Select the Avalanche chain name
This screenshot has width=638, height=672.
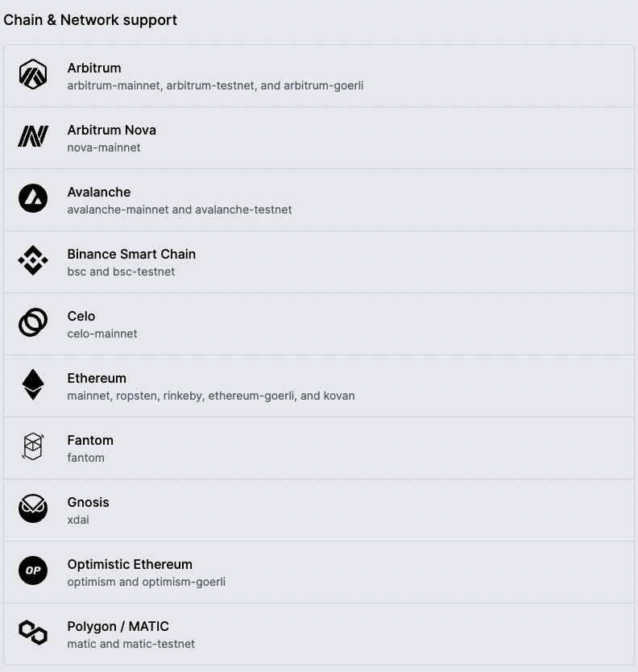tap(99, 192)
